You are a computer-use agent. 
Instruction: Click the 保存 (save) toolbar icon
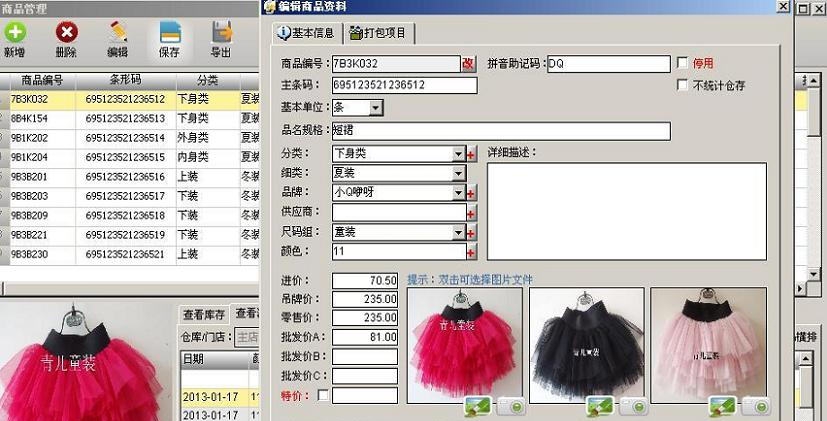[x=170, y=32]
